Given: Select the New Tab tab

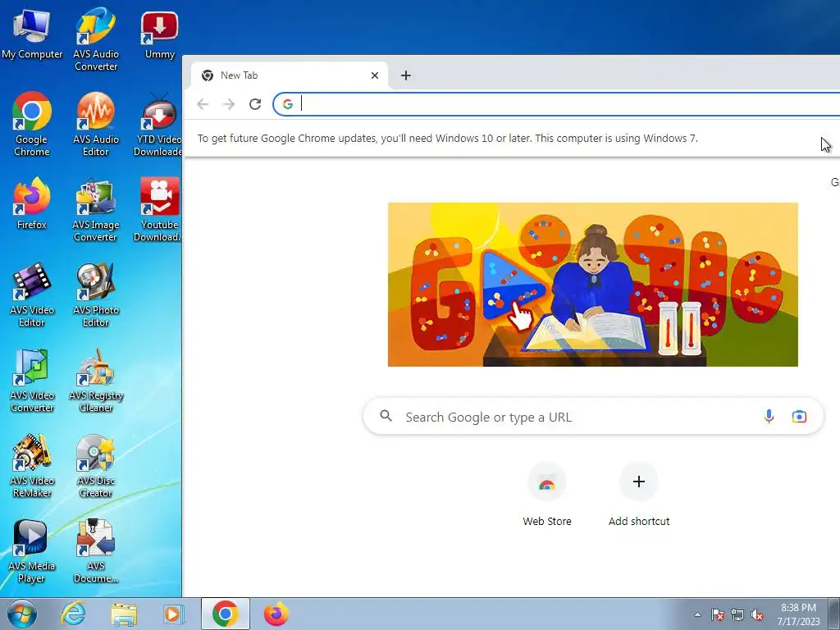Looking at the screenshot, I should pos(290,75).
